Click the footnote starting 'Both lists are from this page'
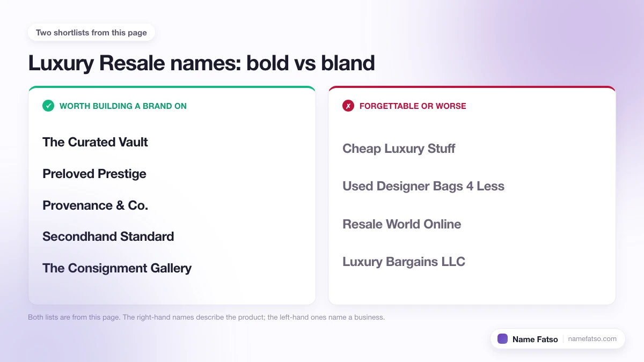This screenshot has height=362, width=644. pos(206,317)
